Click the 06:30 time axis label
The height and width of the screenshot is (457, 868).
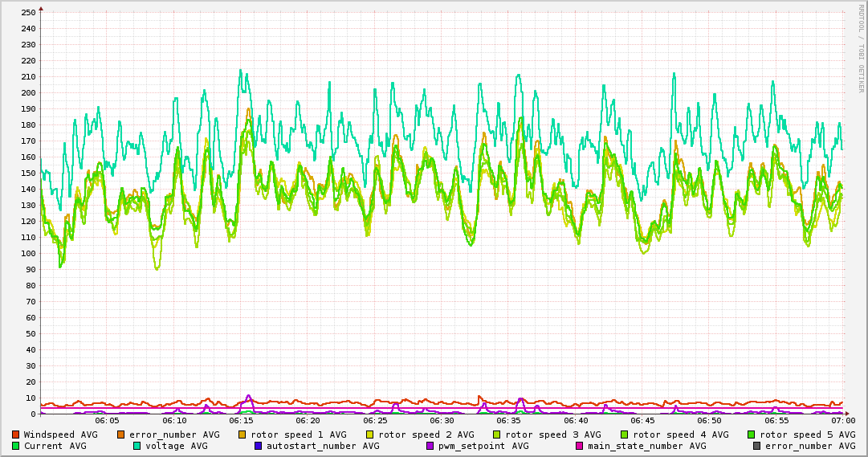click(442, 421)
